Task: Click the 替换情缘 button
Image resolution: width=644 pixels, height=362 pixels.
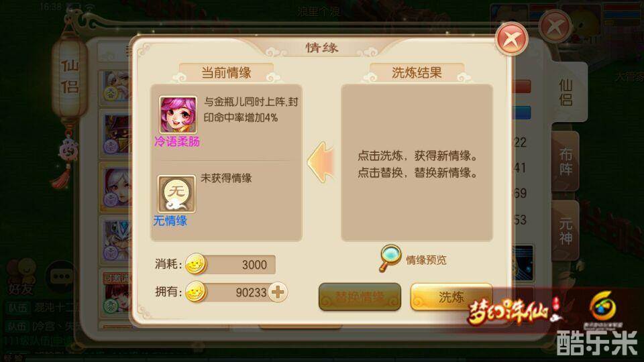Action: 360,297
